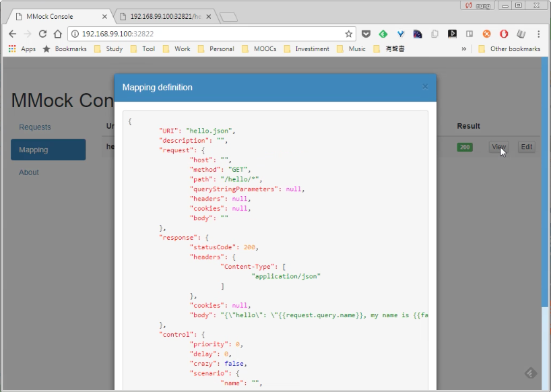Open the Pocket extension
This screenshot has height=392, width=551.
click(366, 34)
